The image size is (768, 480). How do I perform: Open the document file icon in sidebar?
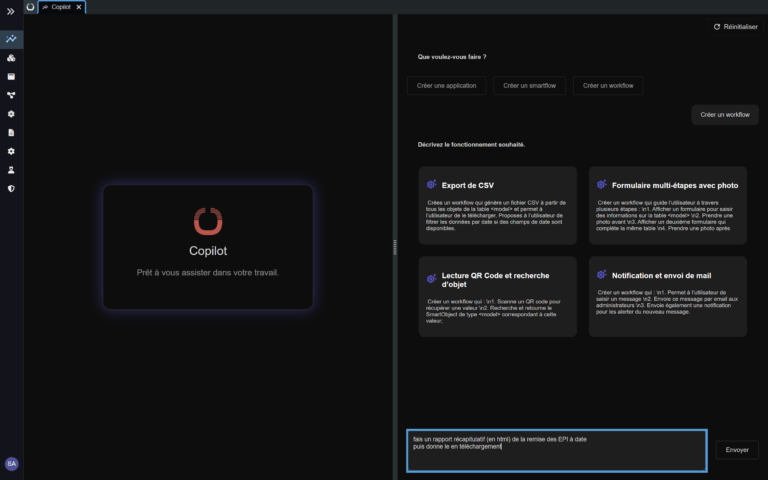coord(11,132)
